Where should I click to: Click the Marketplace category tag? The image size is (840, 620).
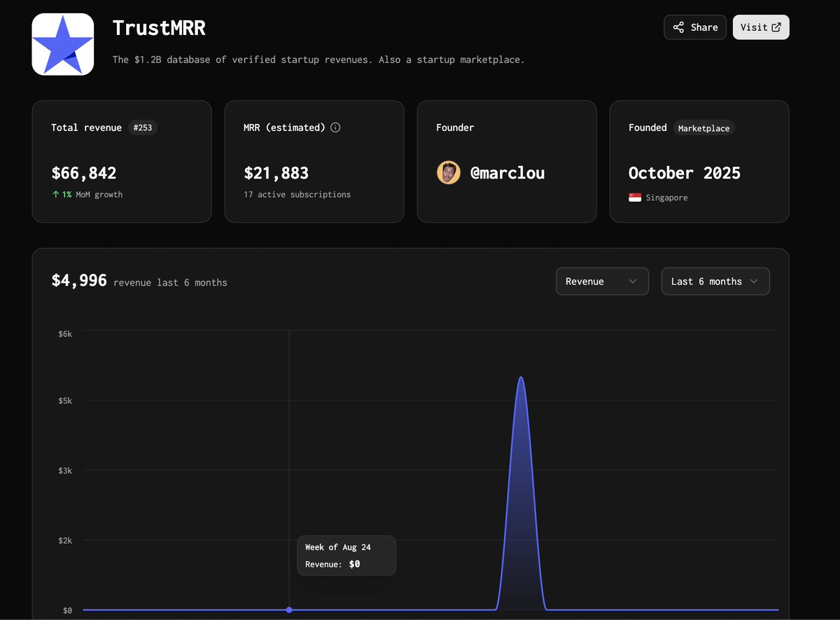[x=704, y=128]
